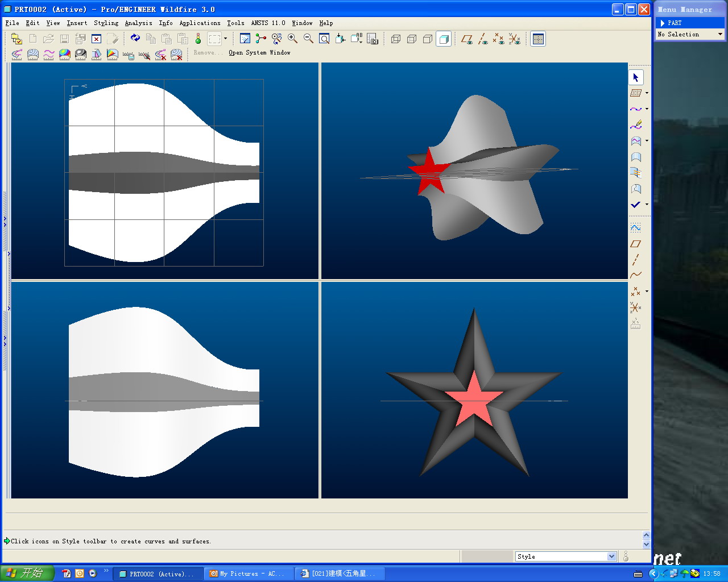This screenshot has height=582, width=728.
Task: Open the selection box dropdown arrow
Action: click(x=226, y=39)
